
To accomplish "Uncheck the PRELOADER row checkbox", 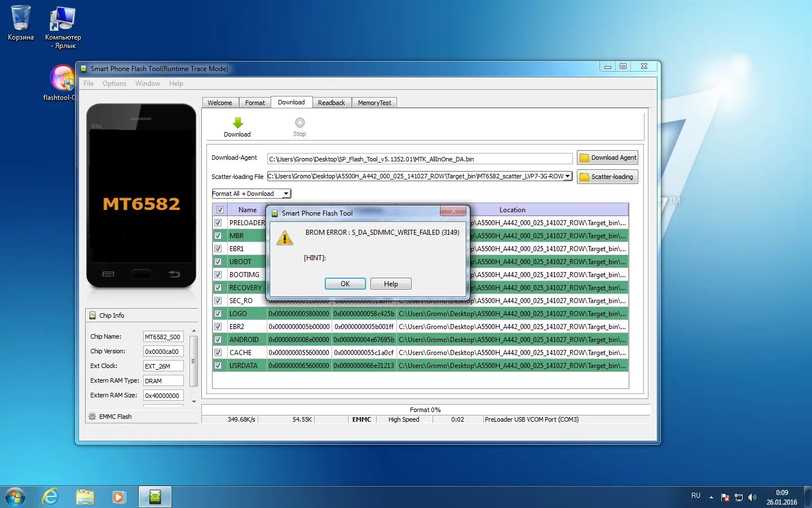I will (x=218, y=223).
